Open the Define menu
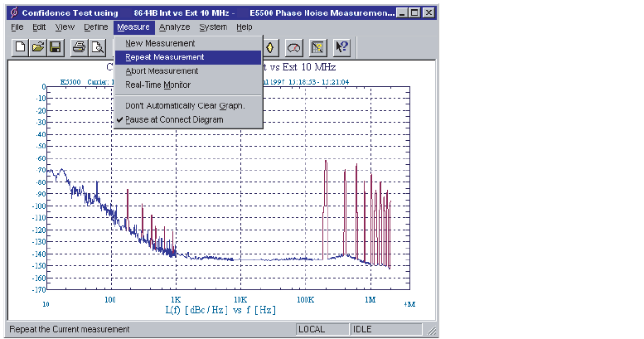644x339 pixels. (x=95, y=27)
